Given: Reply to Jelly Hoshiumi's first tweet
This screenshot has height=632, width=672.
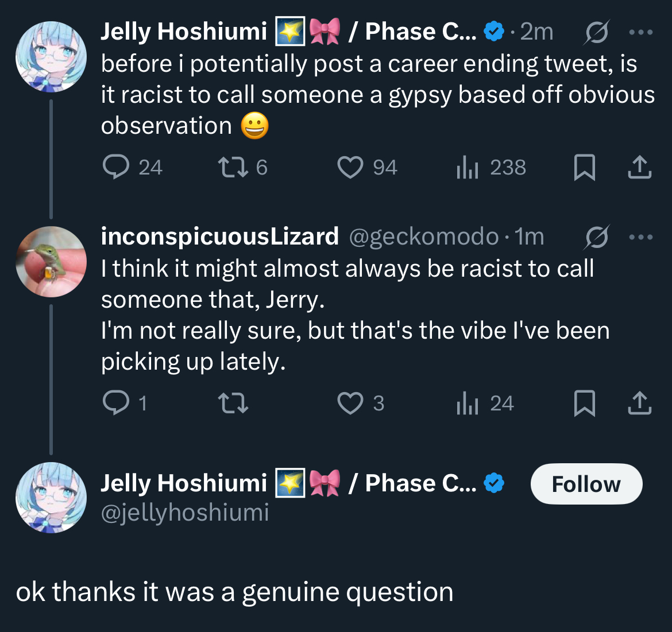Looking at the screenshot, I should pyautogui.click(x=116, y=168).
